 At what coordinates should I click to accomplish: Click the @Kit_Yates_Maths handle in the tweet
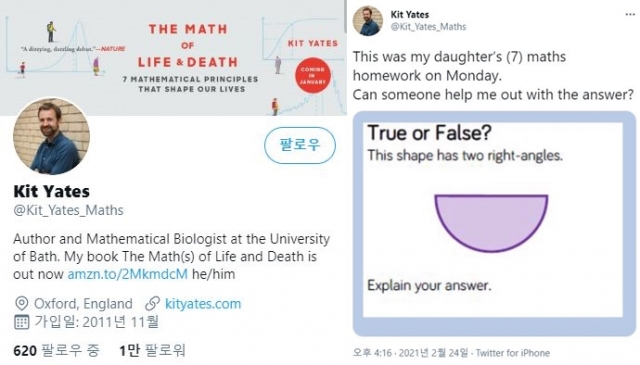(x=428, y=27)
